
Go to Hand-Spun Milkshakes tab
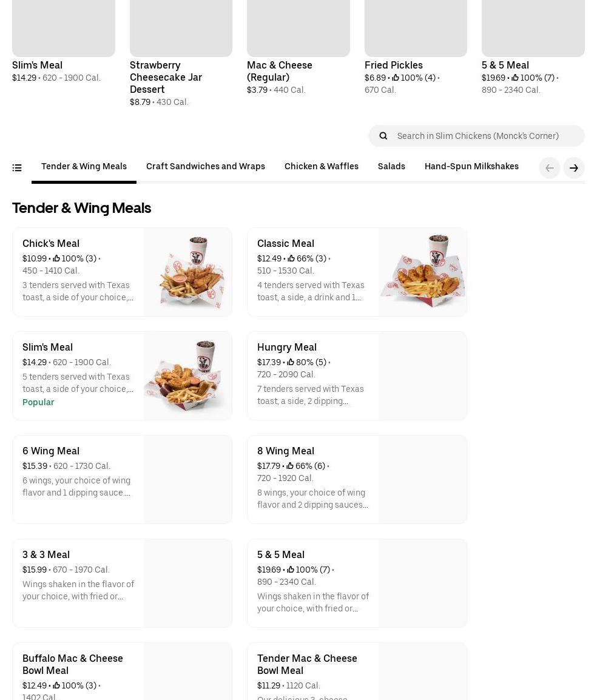click(x=471, y=167)
